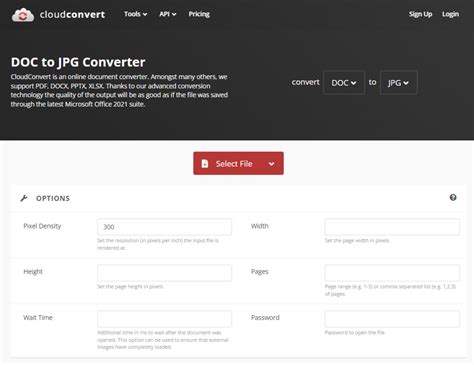Open the API menu

pyautogui.click(x=167, y=14)
